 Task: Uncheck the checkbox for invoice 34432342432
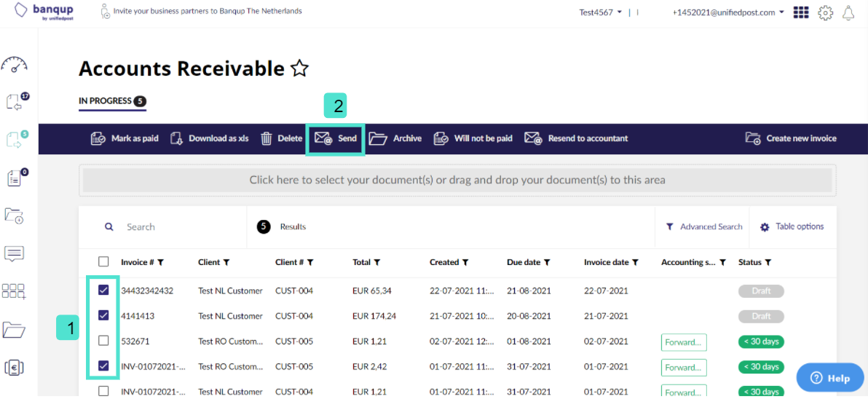pyautogui.click(x=103, y=291)
